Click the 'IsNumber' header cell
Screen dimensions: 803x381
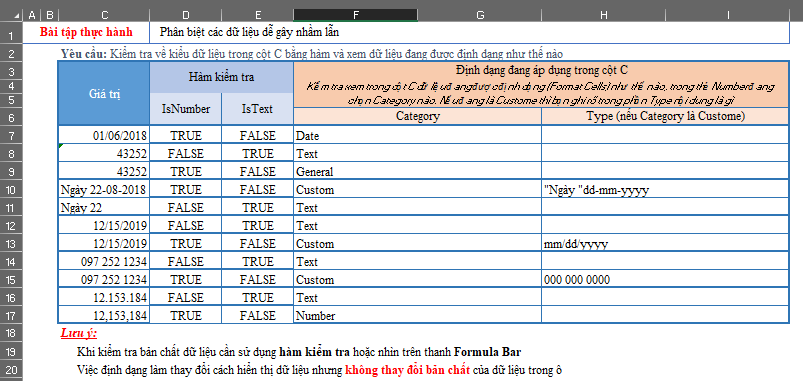pos(186,109)
